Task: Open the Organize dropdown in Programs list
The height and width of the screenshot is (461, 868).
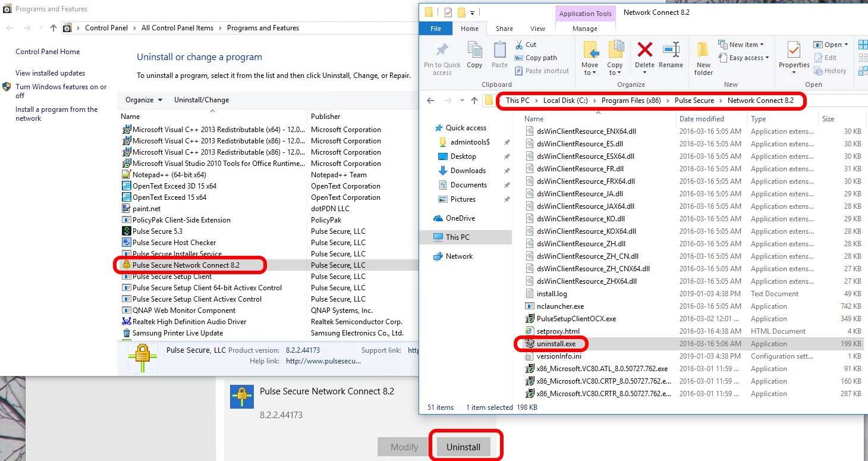Action: 143,100
